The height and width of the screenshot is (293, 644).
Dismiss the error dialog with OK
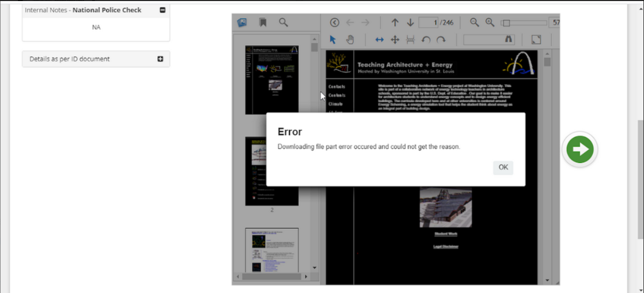[x=503, y=168]
